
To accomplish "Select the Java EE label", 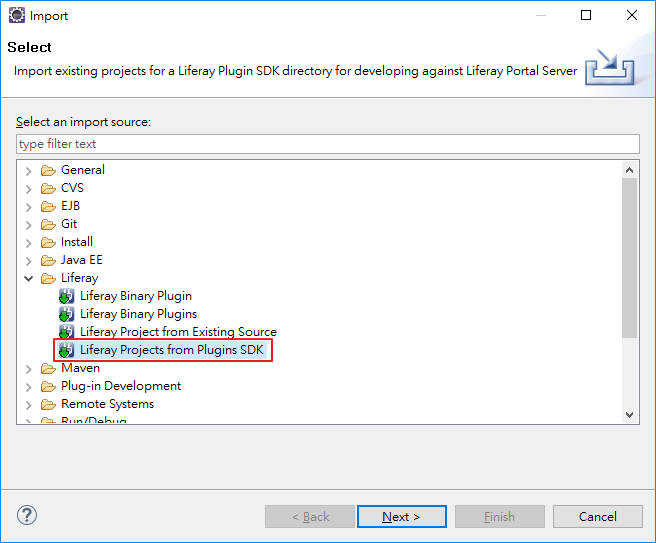I will (82, 260).
